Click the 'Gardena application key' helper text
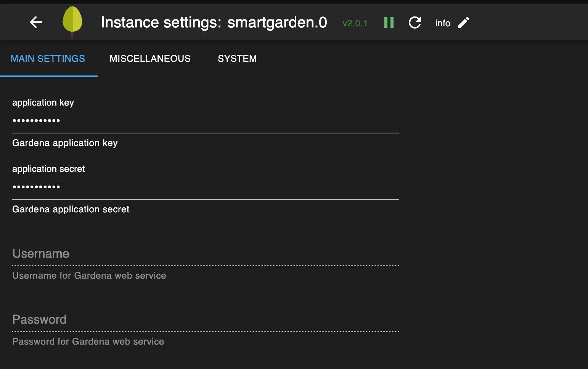The image size is (588, 369). (65, 143)
